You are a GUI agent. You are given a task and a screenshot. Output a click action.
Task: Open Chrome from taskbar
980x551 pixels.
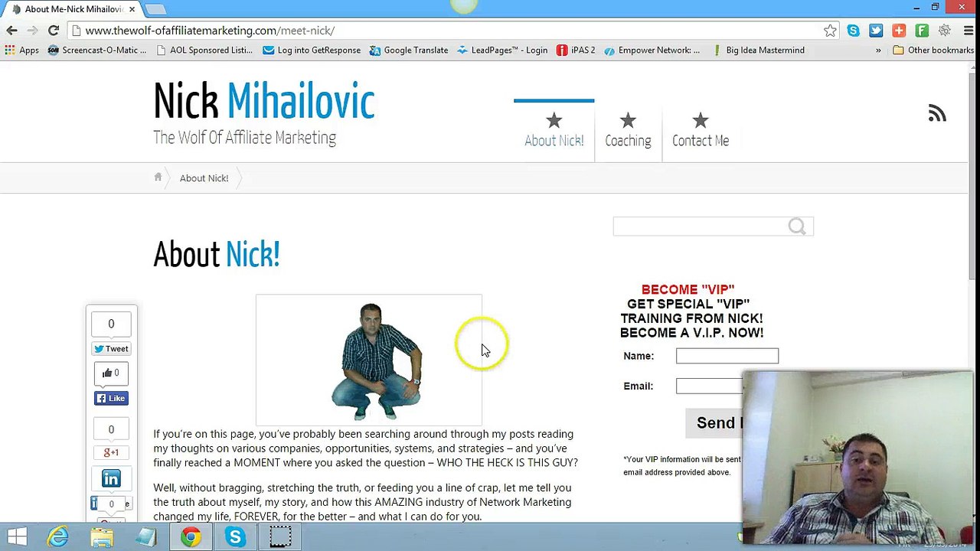point(191,537)
